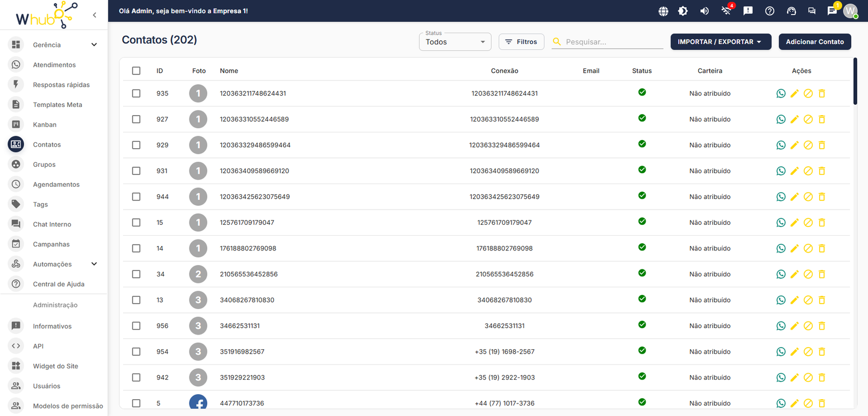Click the language globe icon in header
868x416 pixels.
click(x=663, y=11)
